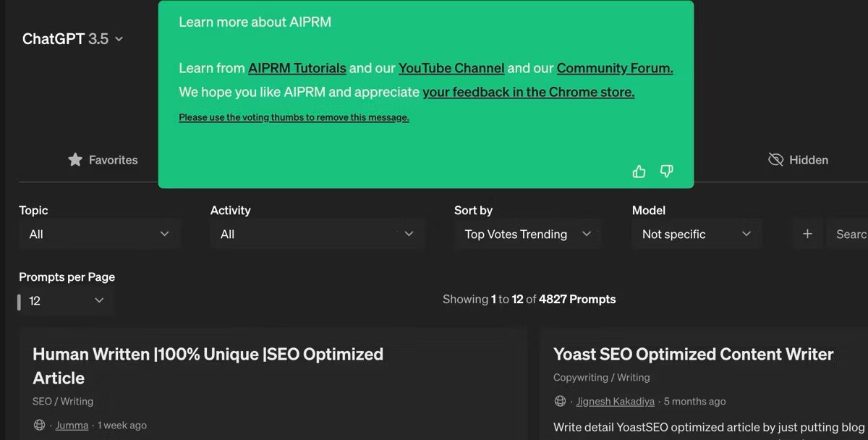Visit the Community Forum link
This screenshot has width=868, height=440.
click(x=614, y=68)
